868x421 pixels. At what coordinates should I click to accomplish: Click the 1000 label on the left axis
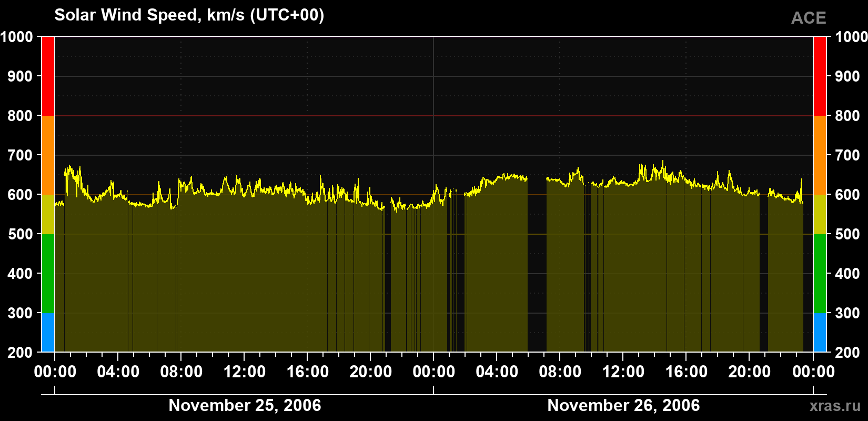tap(17, 37)
